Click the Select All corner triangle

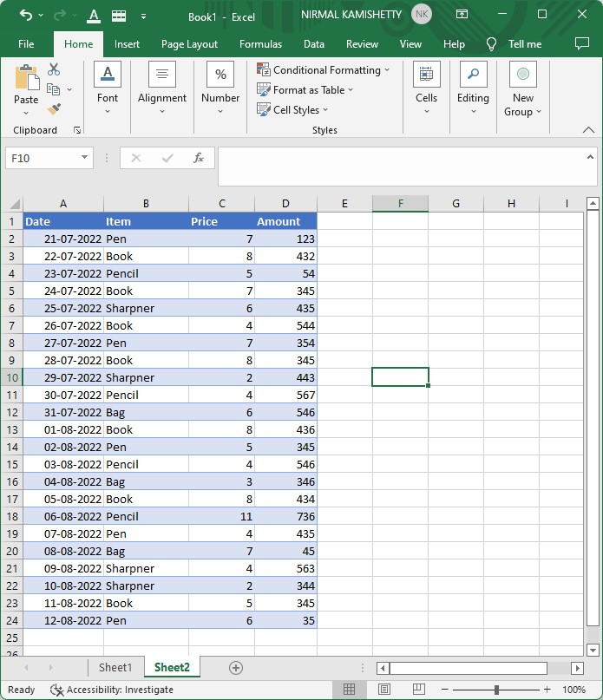(15, 205)
